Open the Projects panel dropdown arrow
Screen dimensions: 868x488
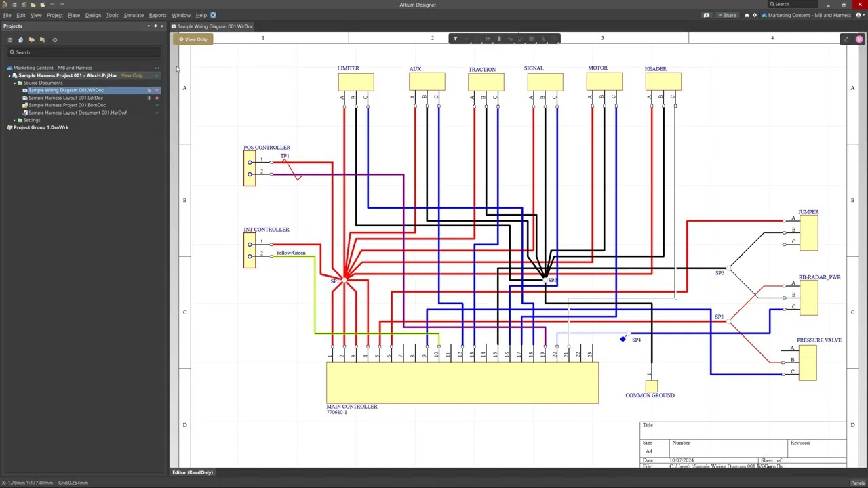[x=149, y=26]
